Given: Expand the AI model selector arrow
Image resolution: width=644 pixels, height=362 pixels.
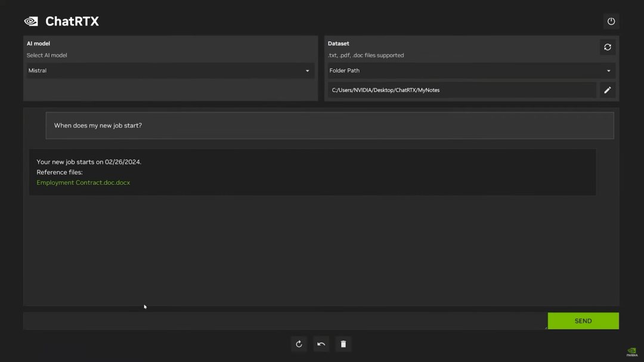Looking at the screenshot, I should [x=308, y=71].
